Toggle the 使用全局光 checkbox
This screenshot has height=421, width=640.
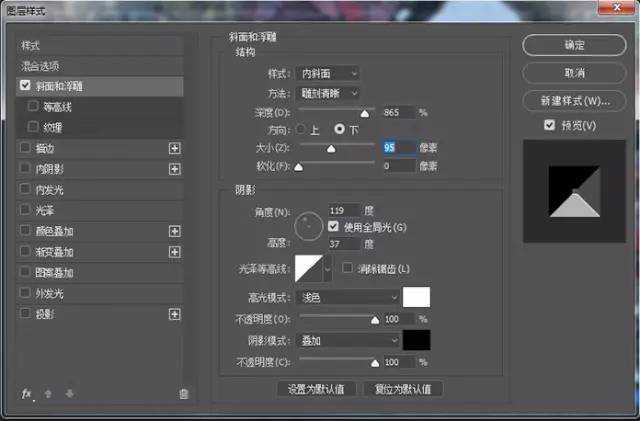tap(334, 227)
